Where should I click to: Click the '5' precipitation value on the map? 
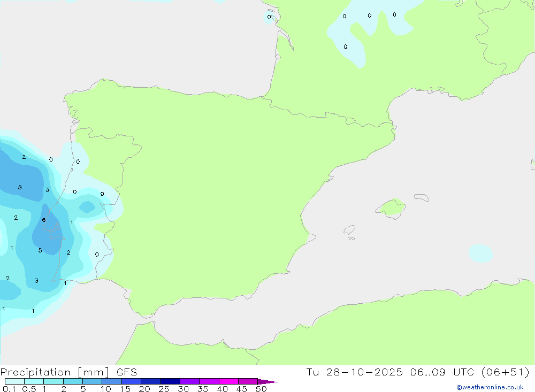(40, 250)
